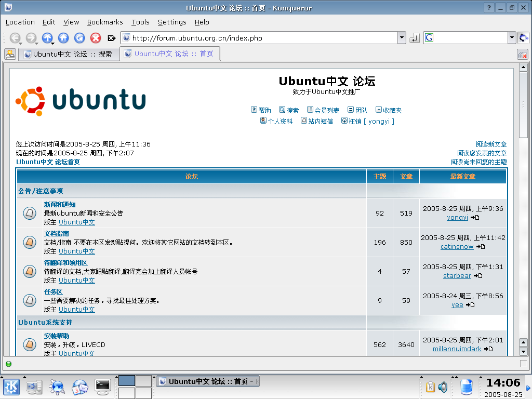Switch to the second virtual desktop in pager

143,381
